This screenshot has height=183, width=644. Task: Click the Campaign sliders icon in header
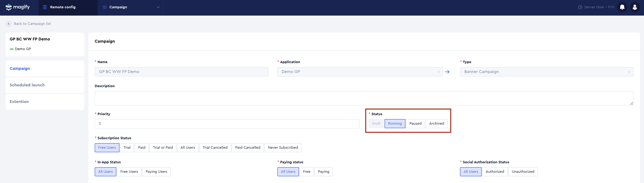point(105,7)
